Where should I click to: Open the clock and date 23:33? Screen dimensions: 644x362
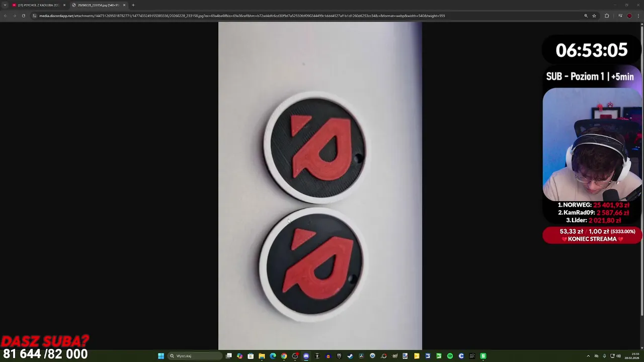click(x=632, y=356)
